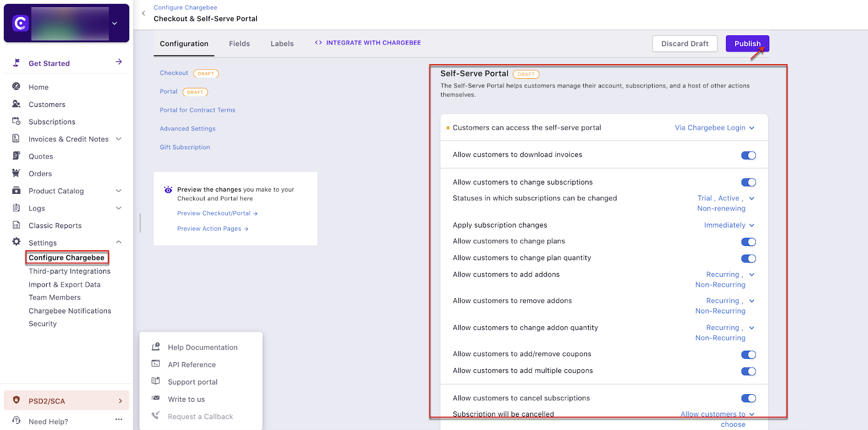Toggle Allow customers to add/remove coupons
This screenshot has width=868, height=430.
[749, 355]
